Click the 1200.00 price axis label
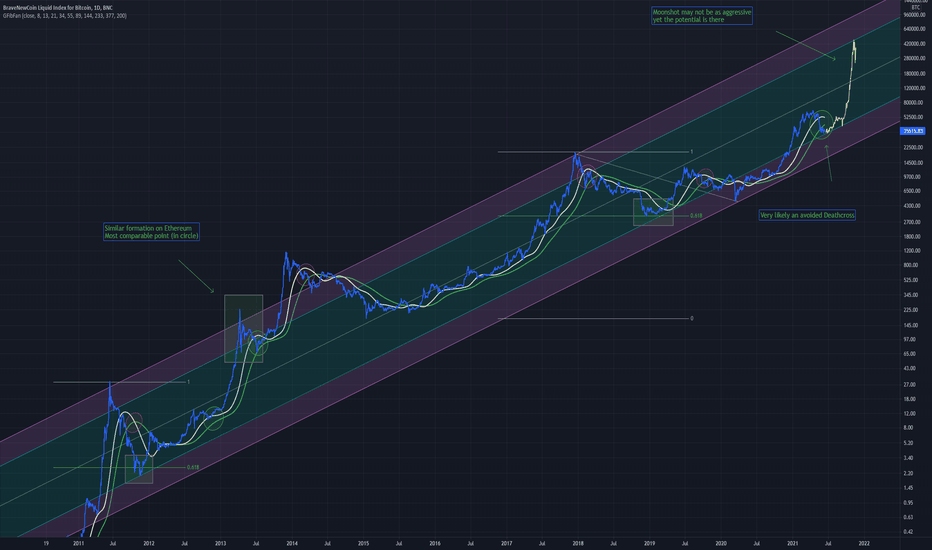The width and height of the screenshot is (932, 550). (x=912, y=250)
